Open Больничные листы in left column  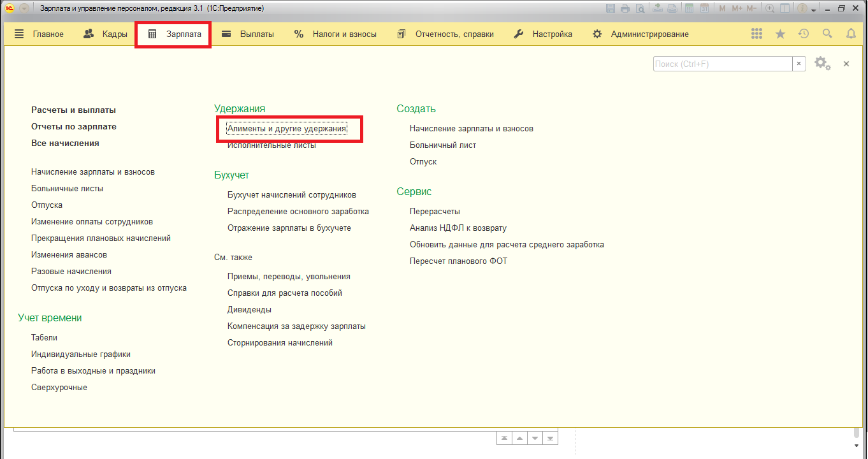tap(67, 188)
